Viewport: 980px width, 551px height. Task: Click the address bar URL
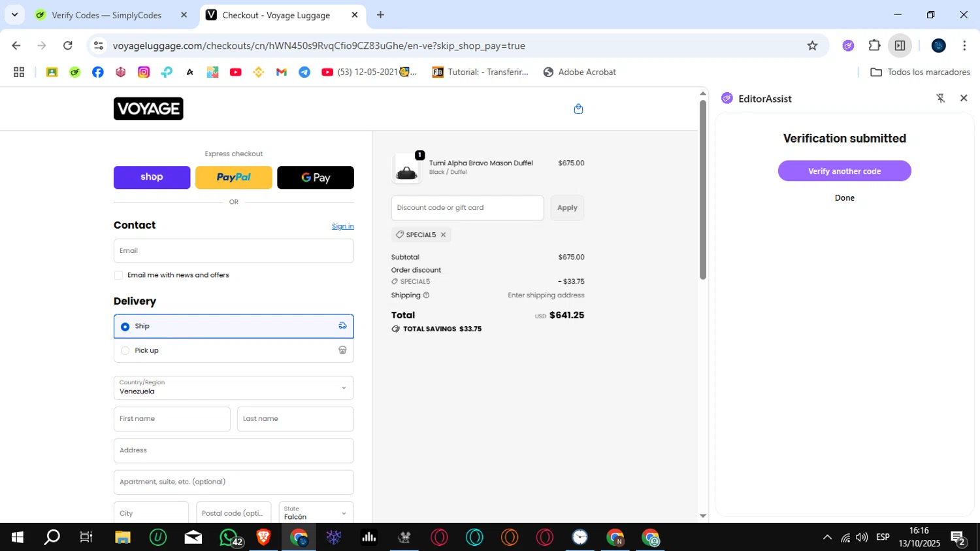(x=319, y=46)
